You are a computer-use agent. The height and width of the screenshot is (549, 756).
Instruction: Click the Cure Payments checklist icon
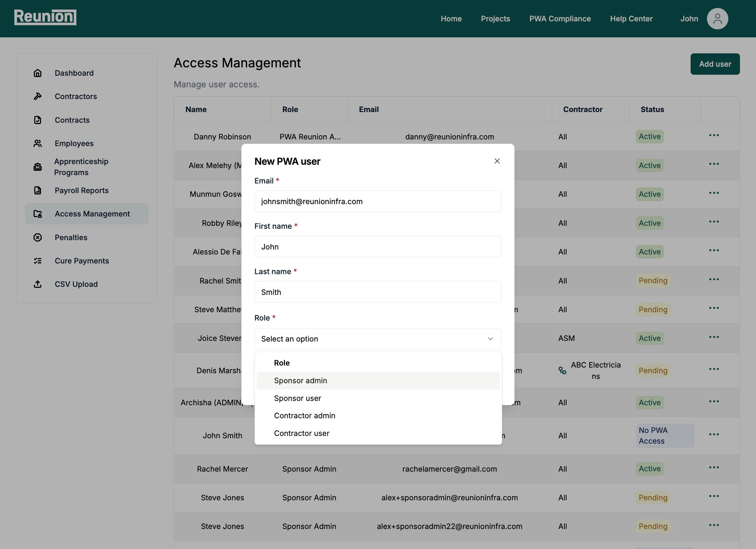tap(38, 261)
